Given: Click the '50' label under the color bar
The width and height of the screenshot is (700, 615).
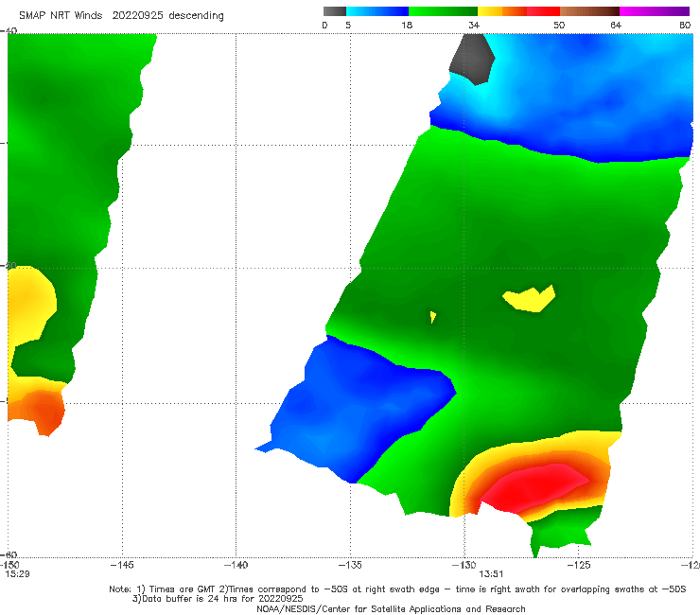Looking at the screenshot, I should click(x=559, y=25).
